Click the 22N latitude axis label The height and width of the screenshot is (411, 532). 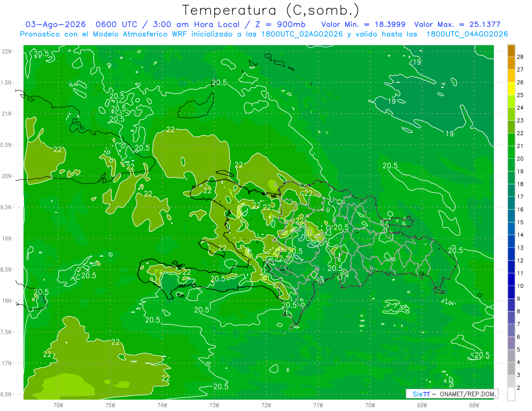point(8,51)
